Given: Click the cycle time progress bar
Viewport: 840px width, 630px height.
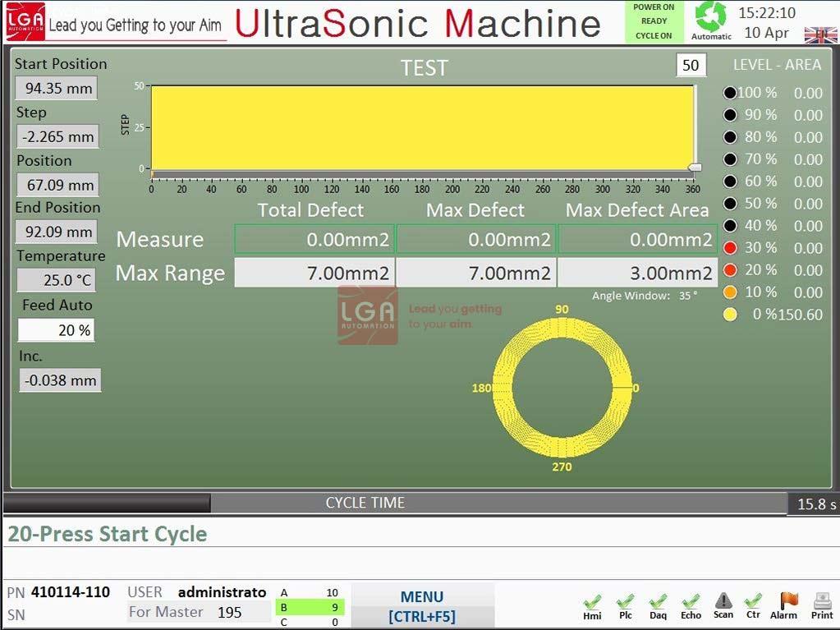Looking at the screenshot, I should (395, 503).
